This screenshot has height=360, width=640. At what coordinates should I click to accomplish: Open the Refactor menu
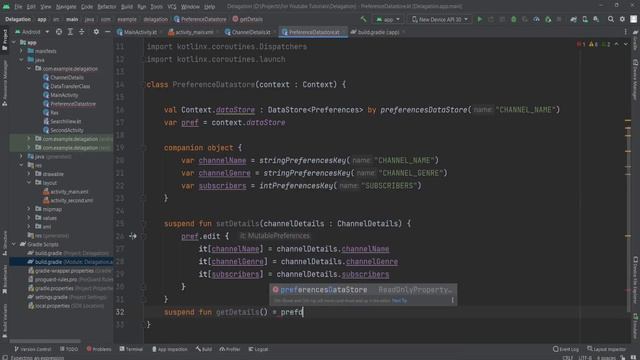[x=107, y=7]
